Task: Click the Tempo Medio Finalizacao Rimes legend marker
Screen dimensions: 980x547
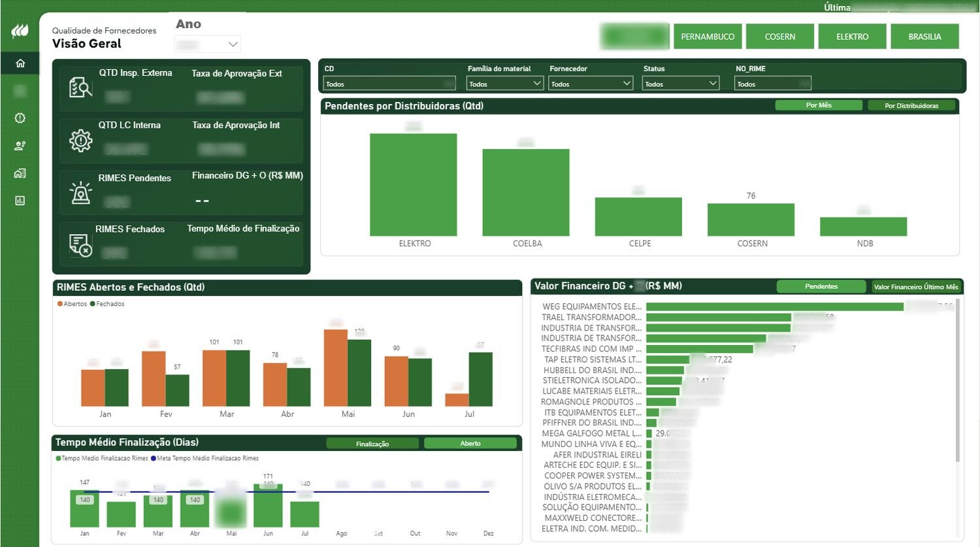Action: pyautogui.click(x=59, y=458)
